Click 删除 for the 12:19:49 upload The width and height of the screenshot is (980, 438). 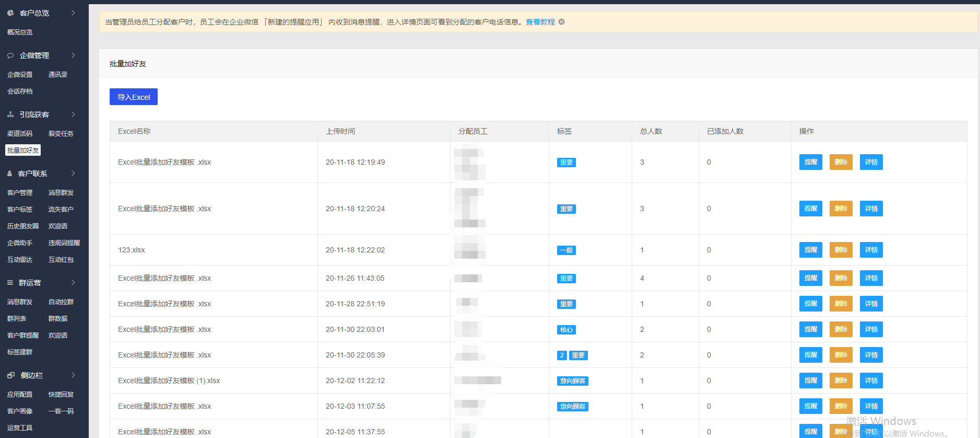841,162
